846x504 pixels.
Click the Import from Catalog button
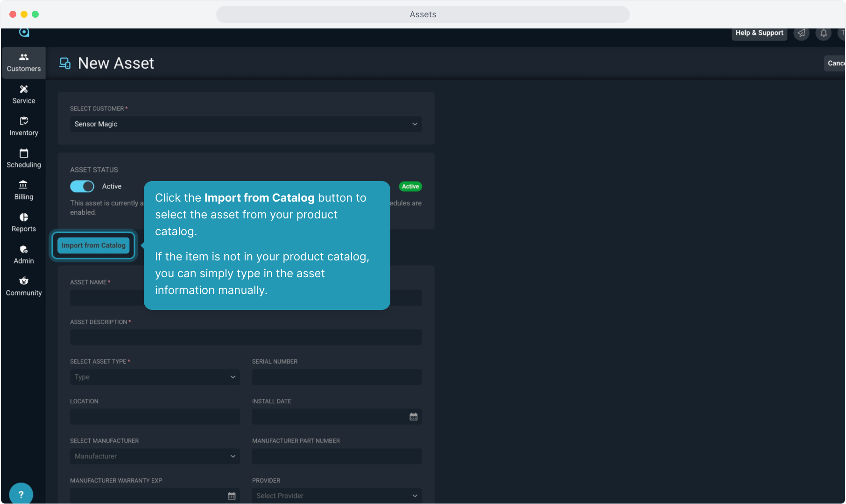pos(93,245)
